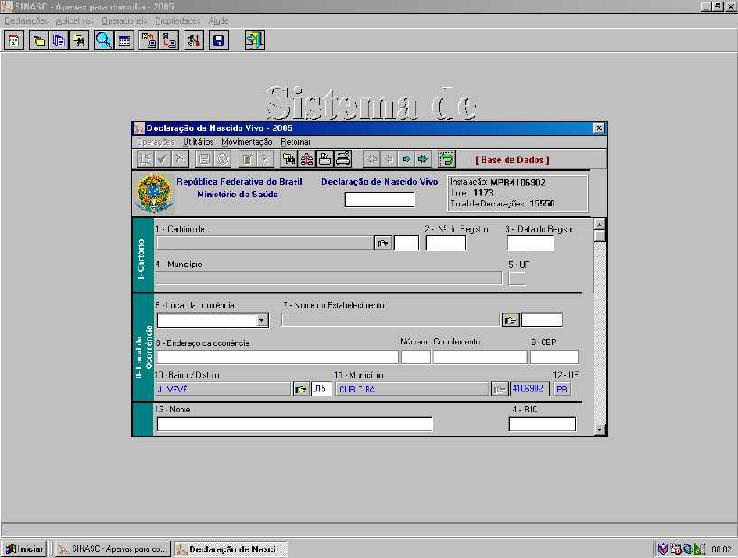Screen dimensions: 738x558
Task: Jump to last record with double arrow
Action: click(423, 159)
